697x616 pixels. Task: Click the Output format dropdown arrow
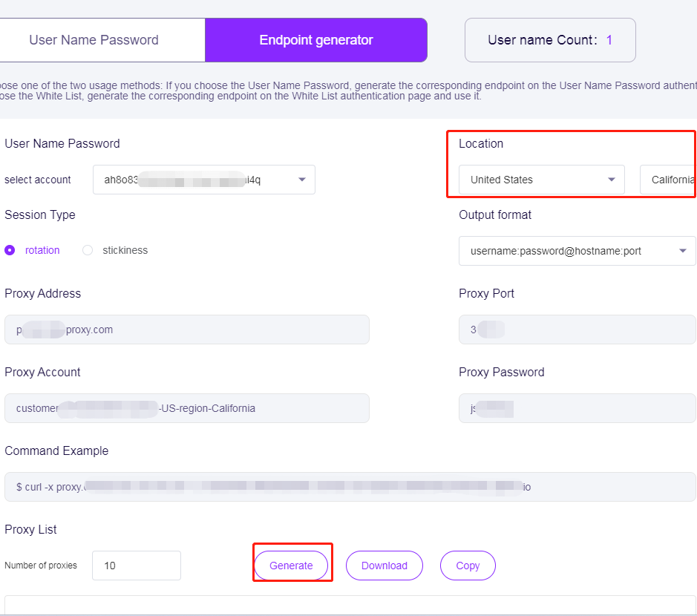click(684, 251)
